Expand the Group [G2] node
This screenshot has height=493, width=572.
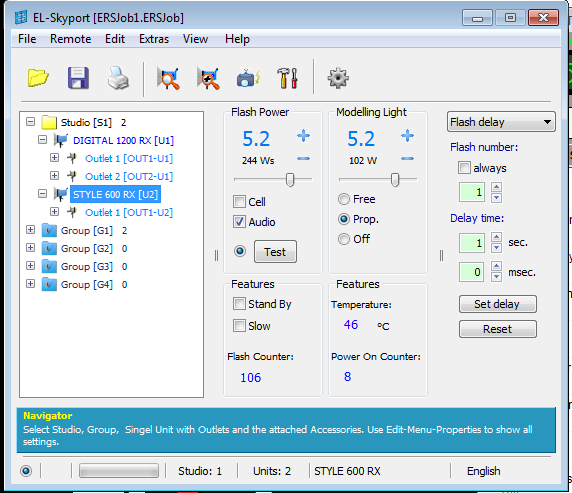point(31,248)
